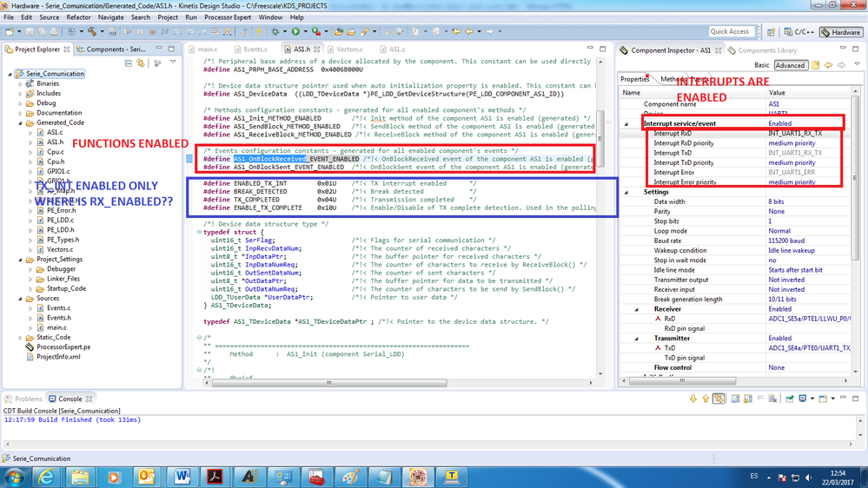Viewport: 868px width, 488px height.
Task: Select Basic view mode in Component Inspector
Action: click(761, 65)
